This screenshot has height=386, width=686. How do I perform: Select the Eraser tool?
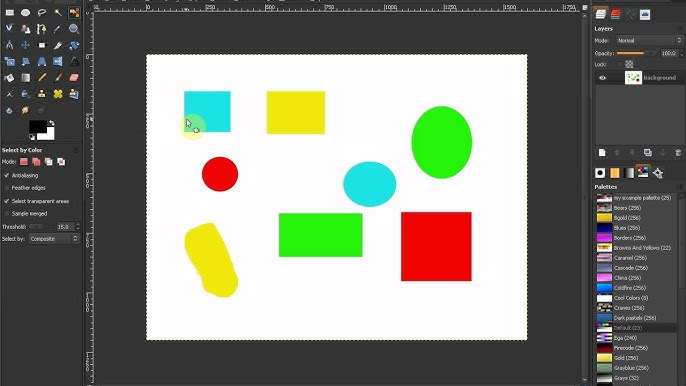tap(74, 78)
